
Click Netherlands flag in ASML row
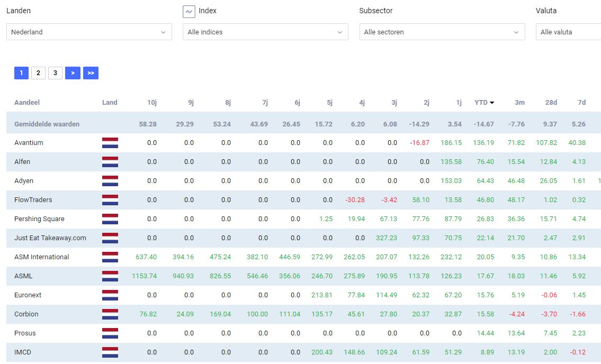click(x=110, y=276)
